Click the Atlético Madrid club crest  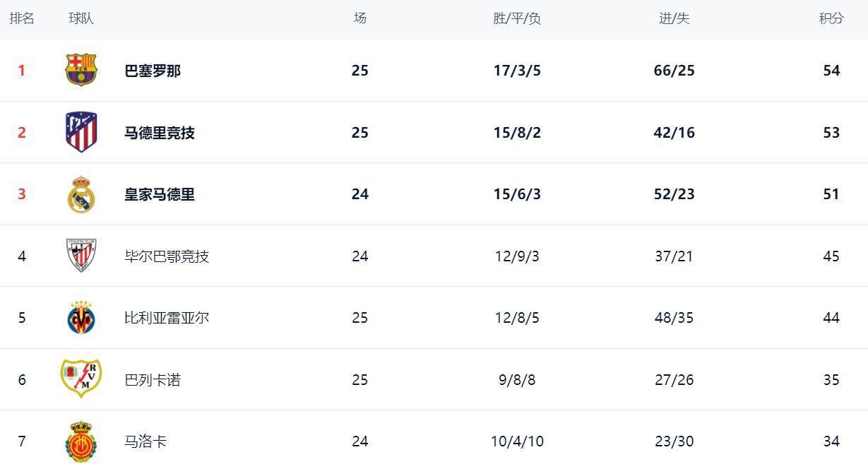(81, 132)
